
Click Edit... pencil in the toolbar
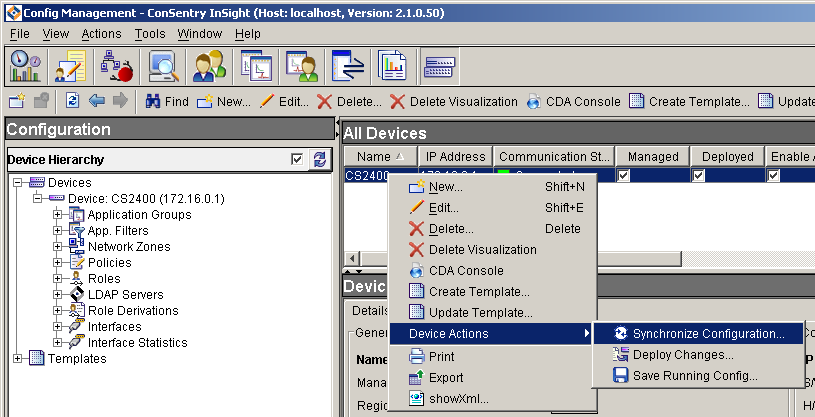[x=284, y=101]
